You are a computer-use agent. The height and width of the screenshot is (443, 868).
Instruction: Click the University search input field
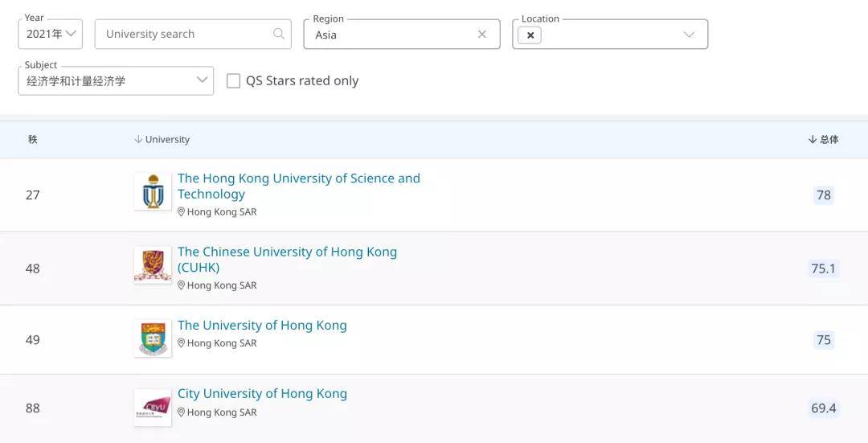click(193, 35)
